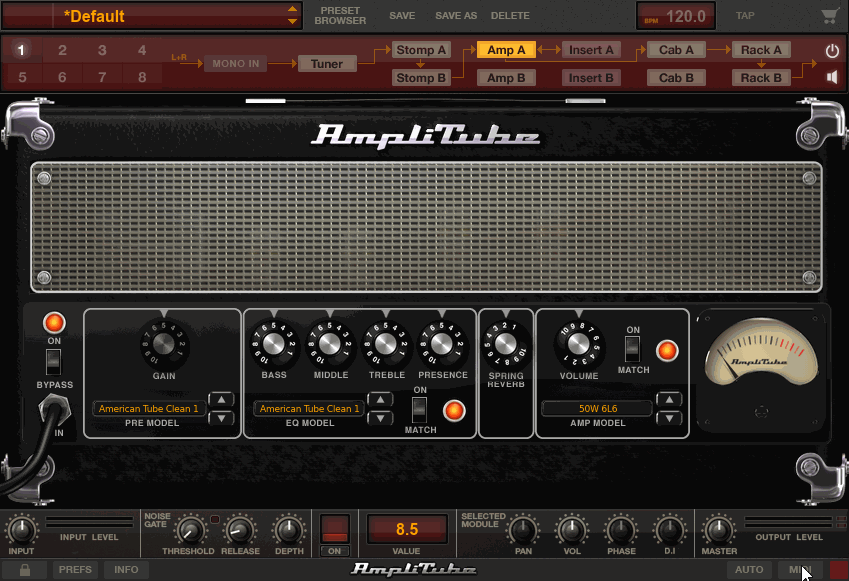
Task: Open the PREFS button
Action: click(x=75, y=570)
